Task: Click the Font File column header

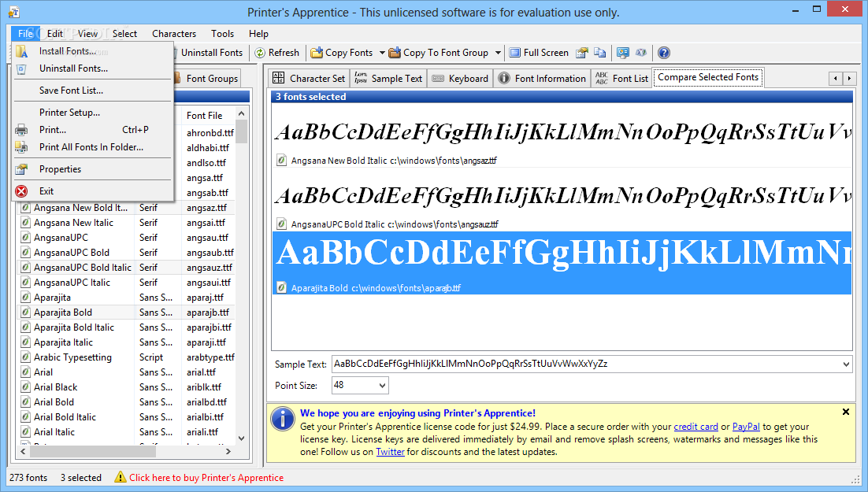Action: click(208, 115)
